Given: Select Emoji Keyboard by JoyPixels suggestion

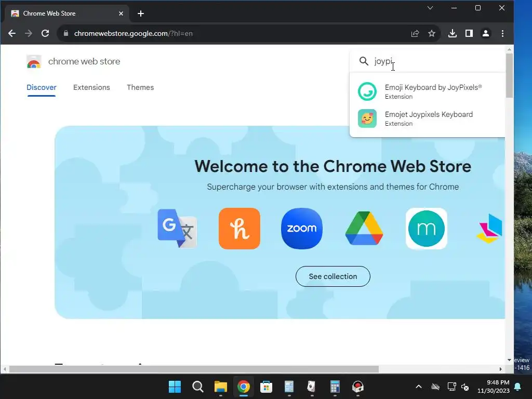Looking at the screenshot, I should point(428,91).
